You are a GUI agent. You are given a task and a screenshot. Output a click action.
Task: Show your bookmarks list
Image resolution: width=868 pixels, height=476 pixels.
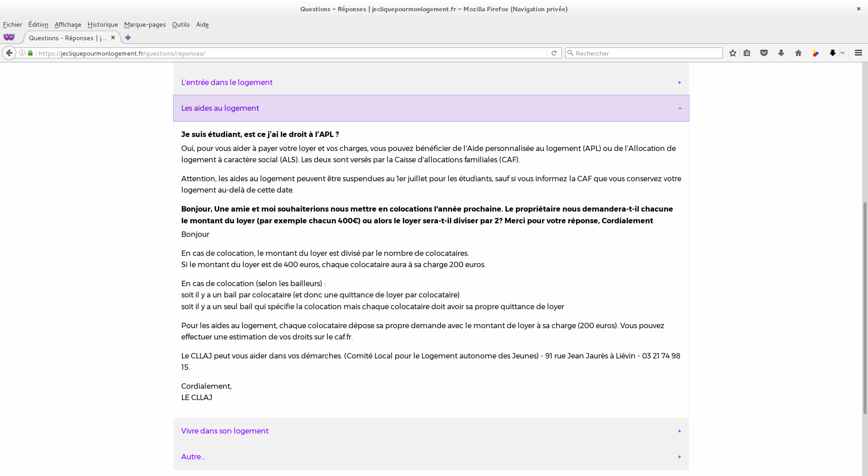coord(747,53)
